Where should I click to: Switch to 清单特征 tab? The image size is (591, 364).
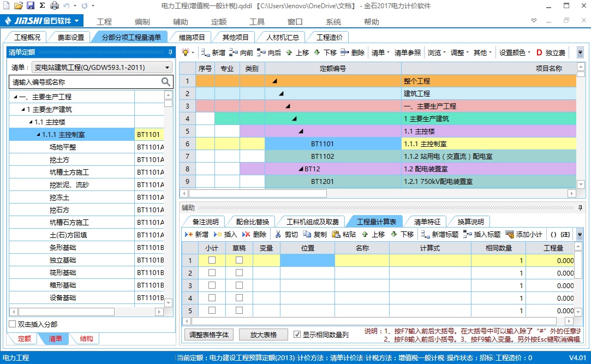(427, 222)
